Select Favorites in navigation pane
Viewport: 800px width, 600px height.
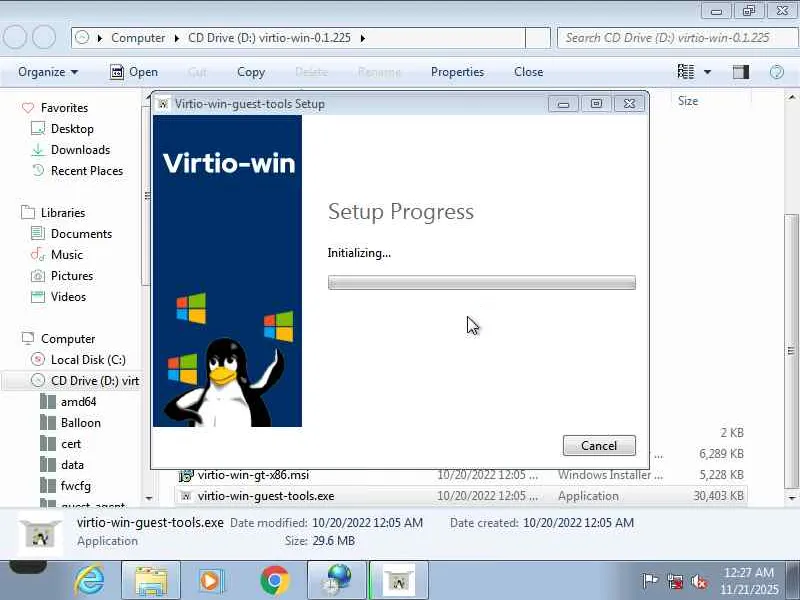coord(64,108)
